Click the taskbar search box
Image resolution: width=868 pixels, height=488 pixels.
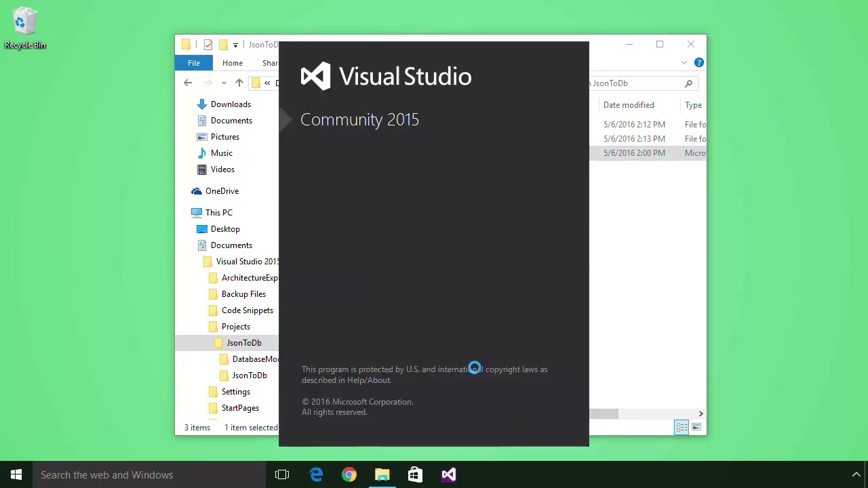click(x=149, y=474)
